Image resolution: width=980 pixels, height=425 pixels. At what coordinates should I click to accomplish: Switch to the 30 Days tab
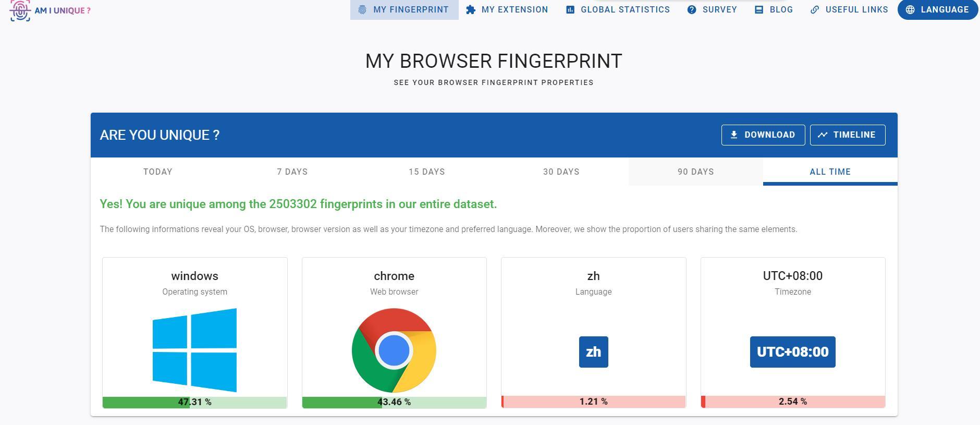point(561,172)
